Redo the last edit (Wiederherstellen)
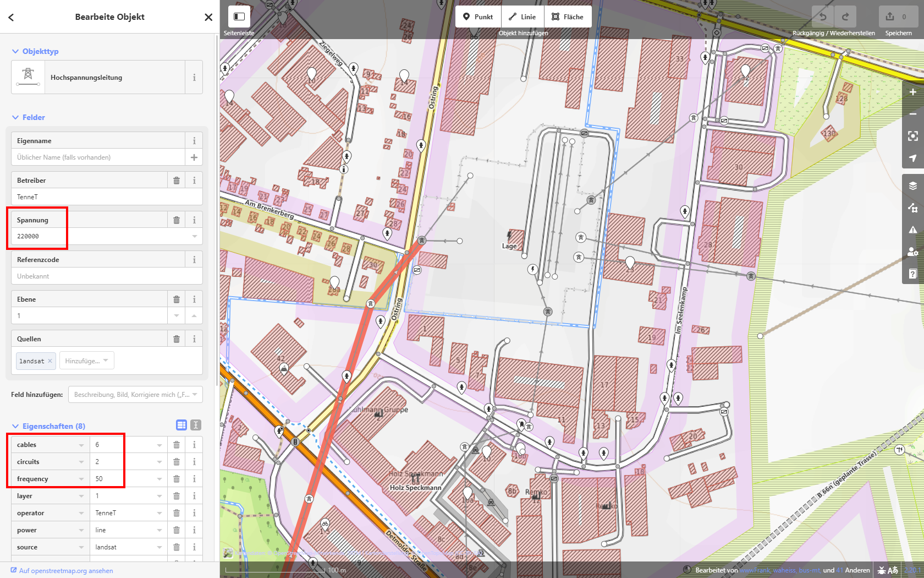 (845, 17)
